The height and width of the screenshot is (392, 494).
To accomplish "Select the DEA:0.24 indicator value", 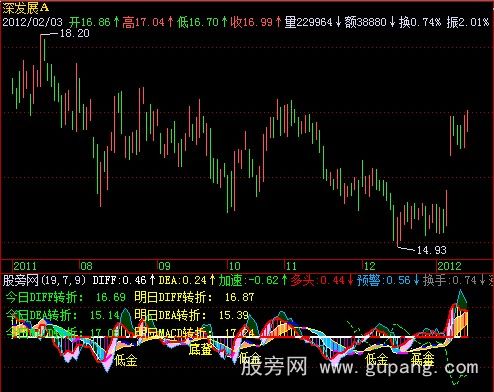I will [x=182, y=280].
